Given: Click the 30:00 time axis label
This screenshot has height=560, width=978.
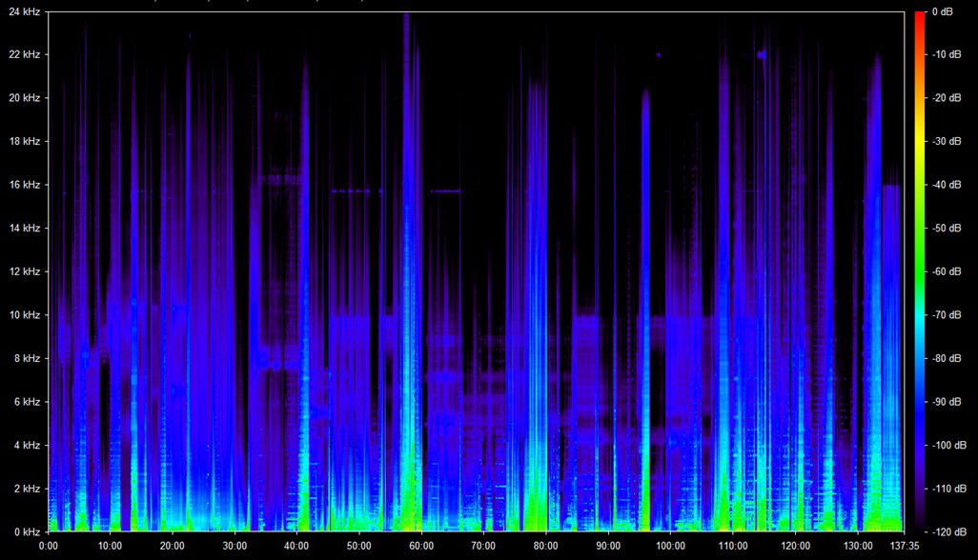Looking at the screenshot, I should click(x=234, y=547).
